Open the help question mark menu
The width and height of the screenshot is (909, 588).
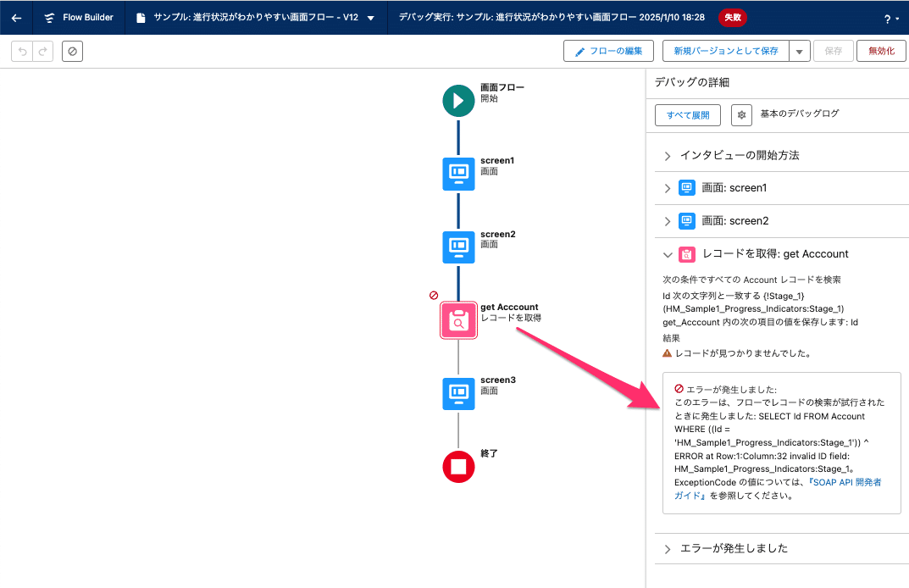pyautogui.click(x=891, y=19)
